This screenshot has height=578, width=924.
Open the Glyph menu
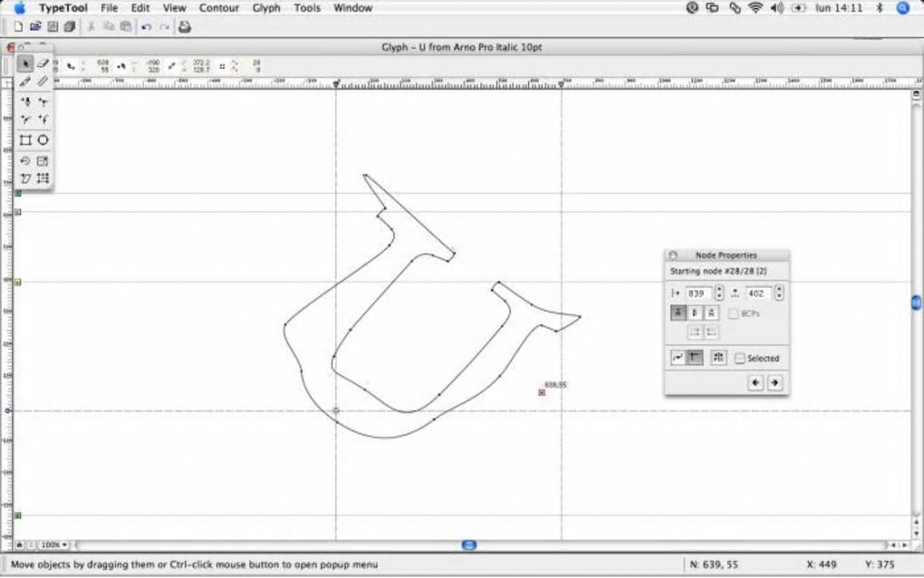[266, 7]
